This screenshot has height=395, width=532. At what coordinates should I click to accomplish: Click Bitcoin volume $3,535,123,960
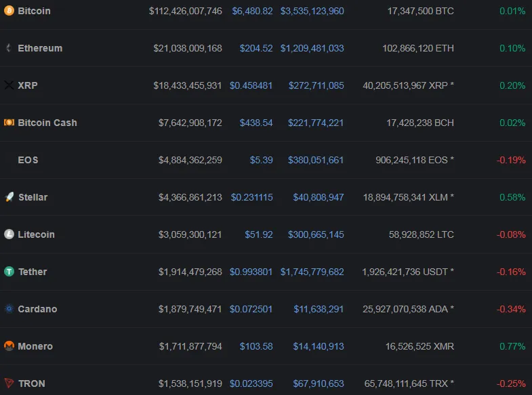(x=312, y=11)
